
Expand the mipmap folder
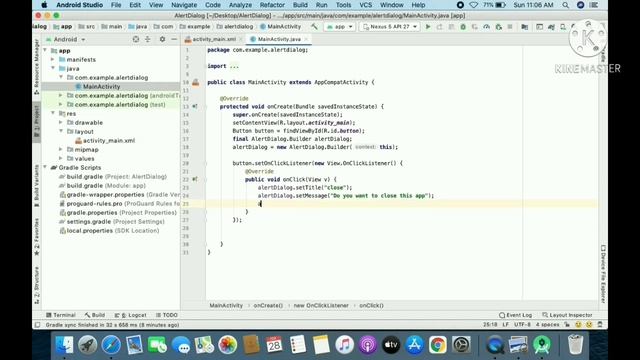click(61, 149)
